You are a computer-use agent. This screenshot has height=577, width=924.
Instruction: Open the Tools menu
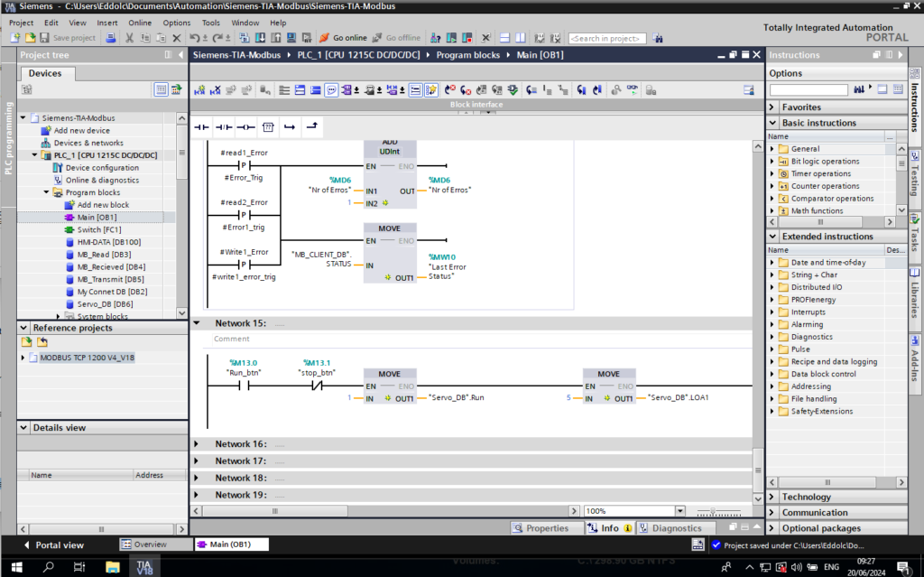coord(211,23)
